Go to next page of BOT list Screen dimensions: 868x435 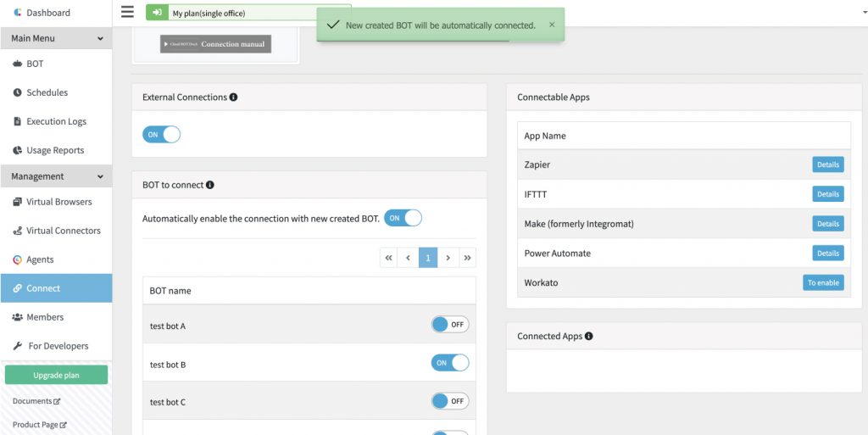(x=448, y=258)
